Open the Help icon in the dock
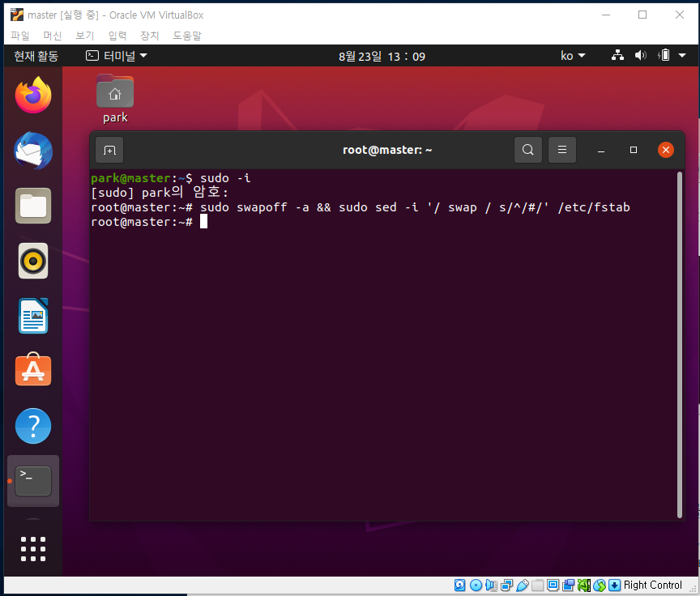700x596 pixels. point(33,426)
